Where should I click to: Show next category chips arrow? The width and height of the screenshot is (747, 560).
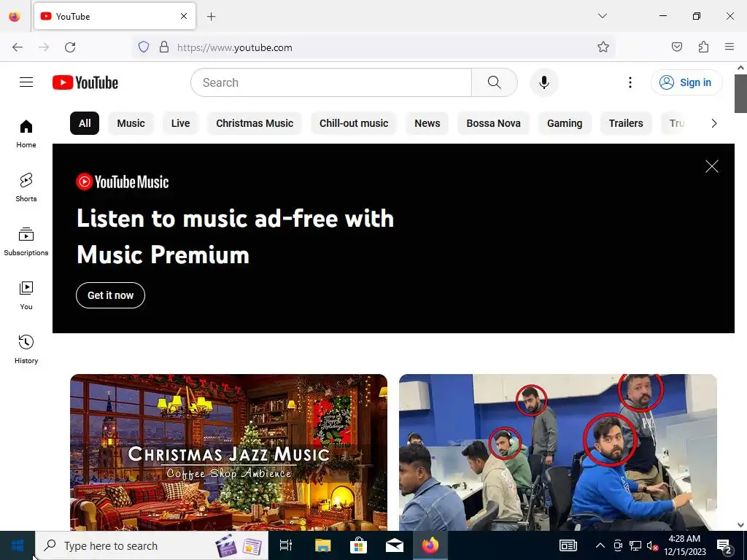[x=713, y=123]
